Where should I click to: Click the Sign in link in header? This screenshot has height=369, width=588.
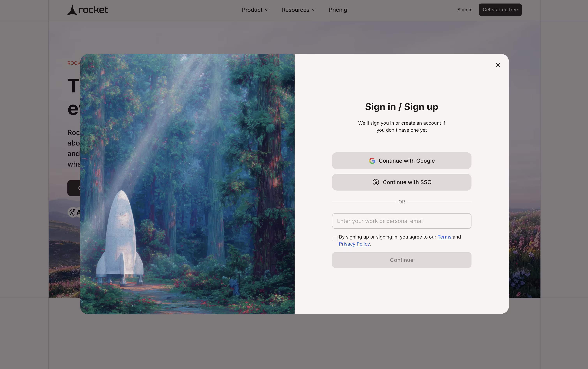coord(465,10)
